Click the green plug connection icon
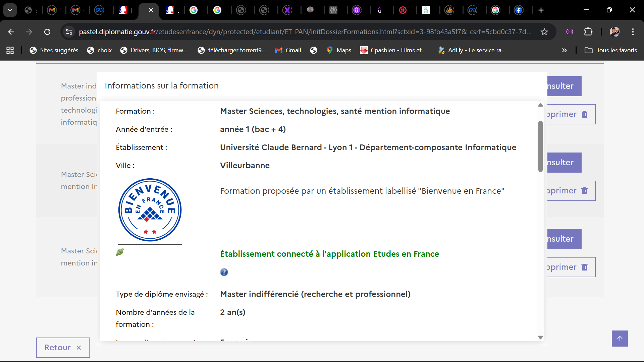The height and width of the screenshot is (362, 644). pos(120,252)
